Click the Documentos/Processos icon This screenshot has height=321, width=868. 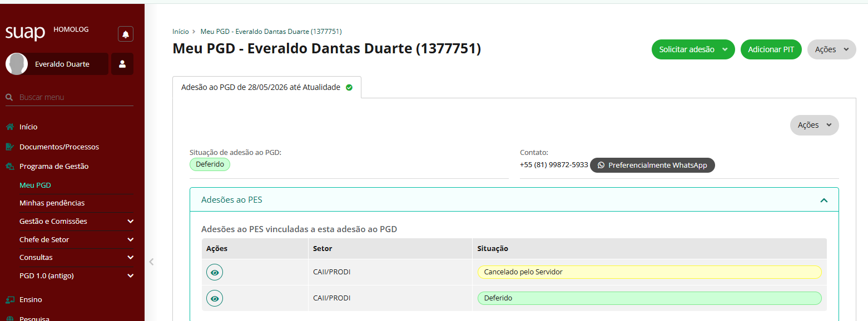(10, 147)
